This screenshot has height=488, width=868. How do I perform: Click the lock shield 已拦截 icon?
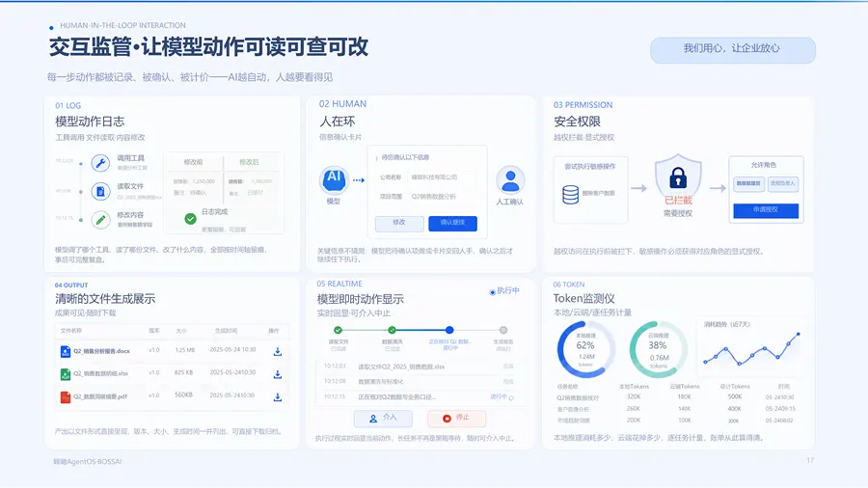coord(678,176)
